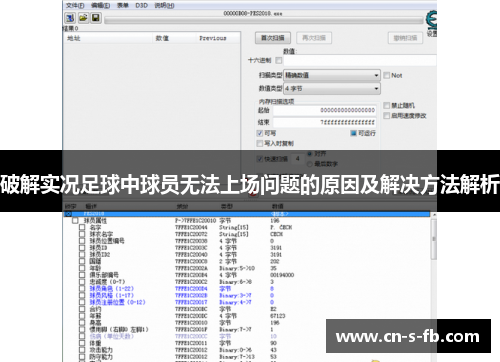The height and width of the screenshot is (362, 500).
Task: Tick the 球员ID entry checkbox
Action: click(82, 248)
